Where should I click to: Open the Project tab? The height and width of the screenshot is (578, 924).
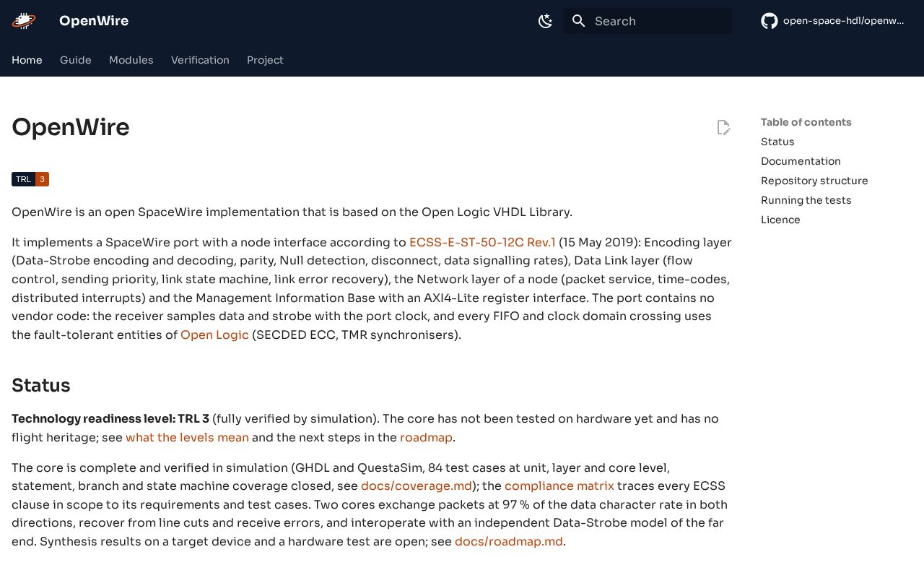(x=265, y=60)
